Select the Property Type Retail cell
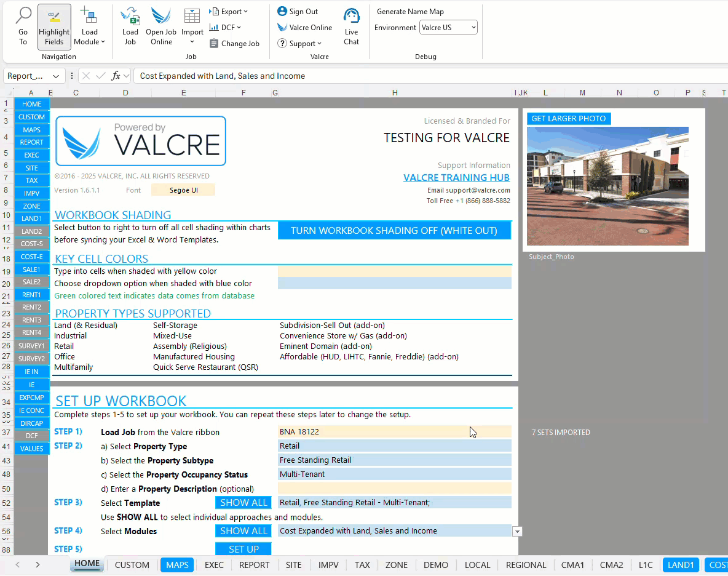728x576 pixels. [395, 446]
